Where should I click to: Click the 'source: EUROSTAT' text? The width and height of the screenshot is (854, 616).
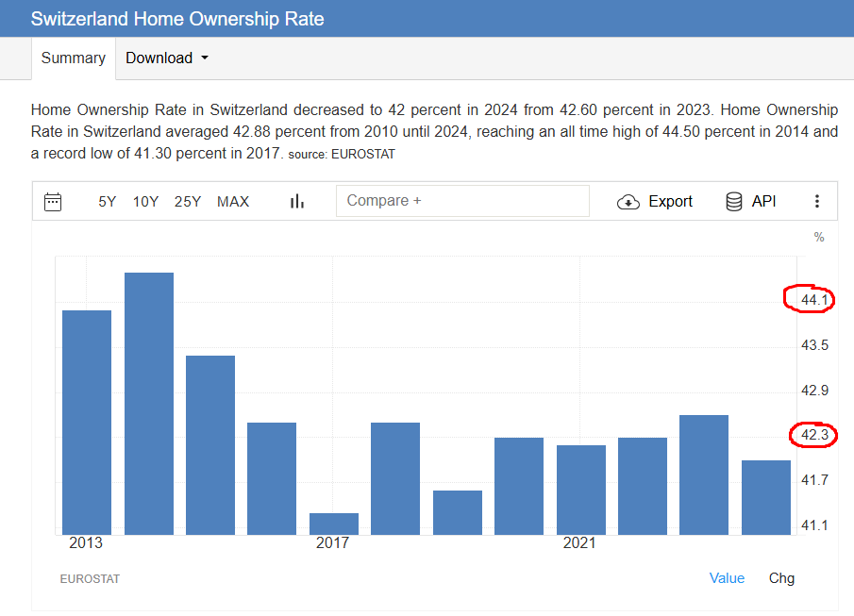342,154
